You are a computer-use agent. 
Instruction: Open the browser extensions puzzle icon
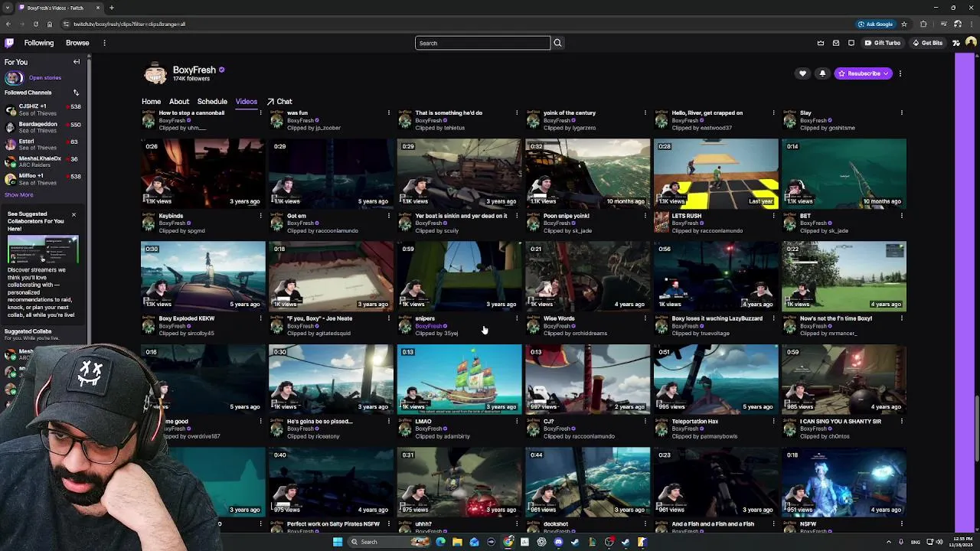click(x=923, y=24)
